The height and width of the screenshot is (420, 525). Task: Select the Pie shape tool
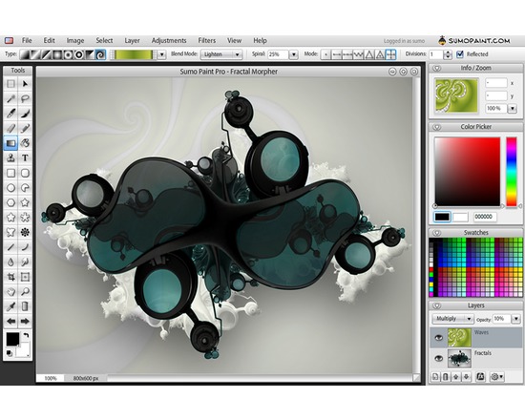pos(25,187)
